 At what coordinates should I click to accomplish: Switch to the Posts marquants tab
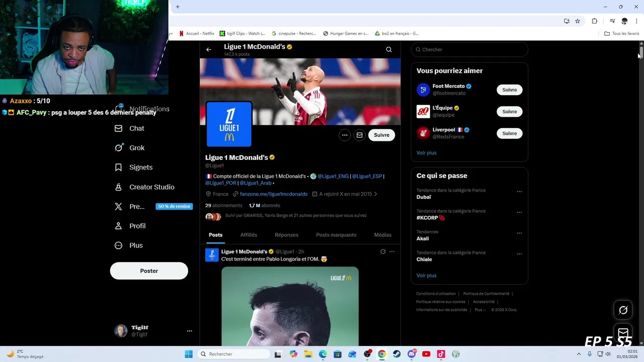(x=336, y=235)
